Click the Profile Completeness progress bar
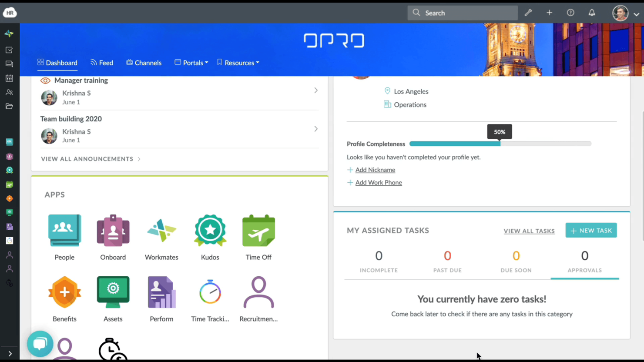The height and width of the screenshot is (362, 644). [500, 144]
